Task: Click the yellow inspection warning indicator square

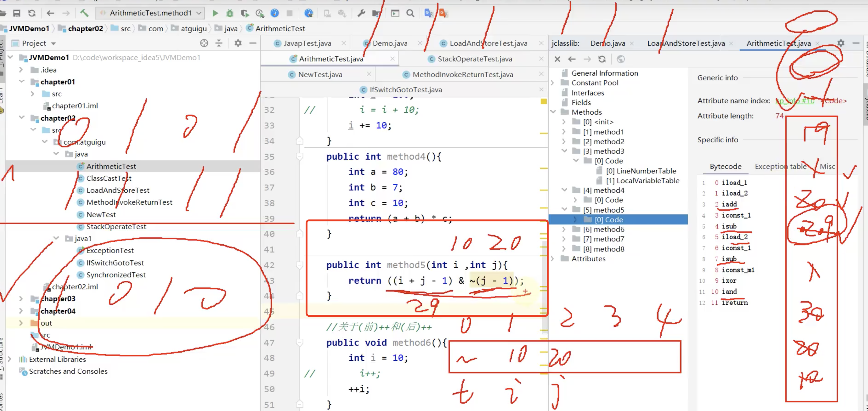Action: (544, 101)
